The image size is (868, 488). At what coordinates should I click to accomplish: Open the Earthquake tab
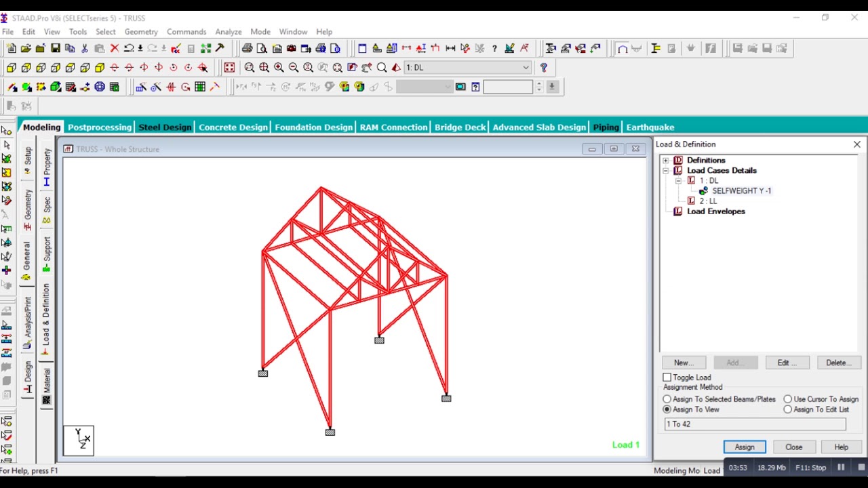tap(650, 127)
